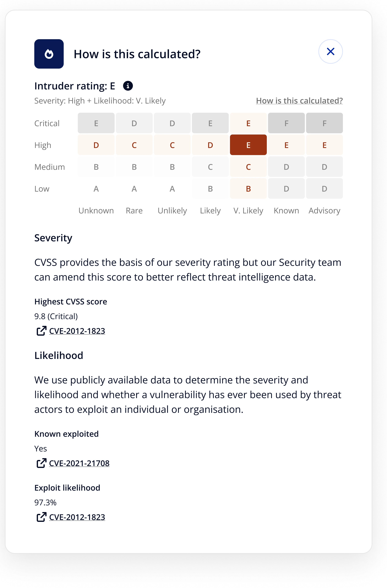Image resolution: width=387 pixels, height=588 pixels.
Task: Expand the Severity section heading
Action: pyautogui.click(x=53, y=238)
